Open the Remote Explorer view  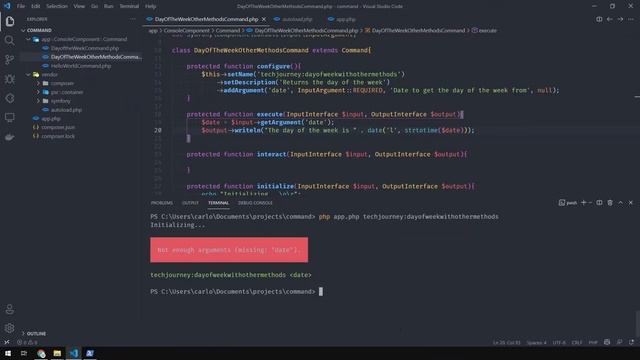[x=10, y=118]
